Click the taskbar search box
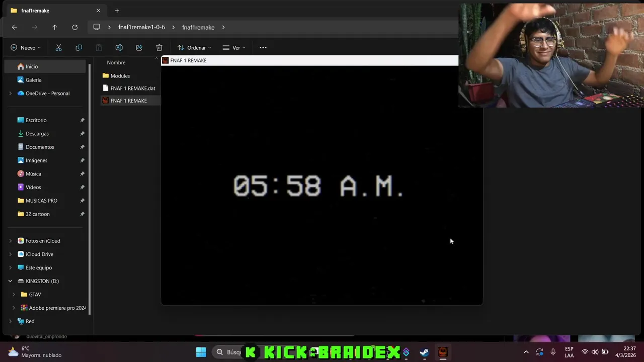Image resolution: width=644 pixels, height=362 pixels. [x=229, y=352]
